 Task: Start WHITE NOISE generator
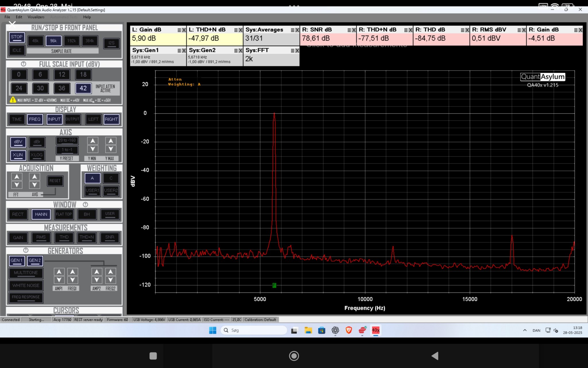(x=26, y=285)
